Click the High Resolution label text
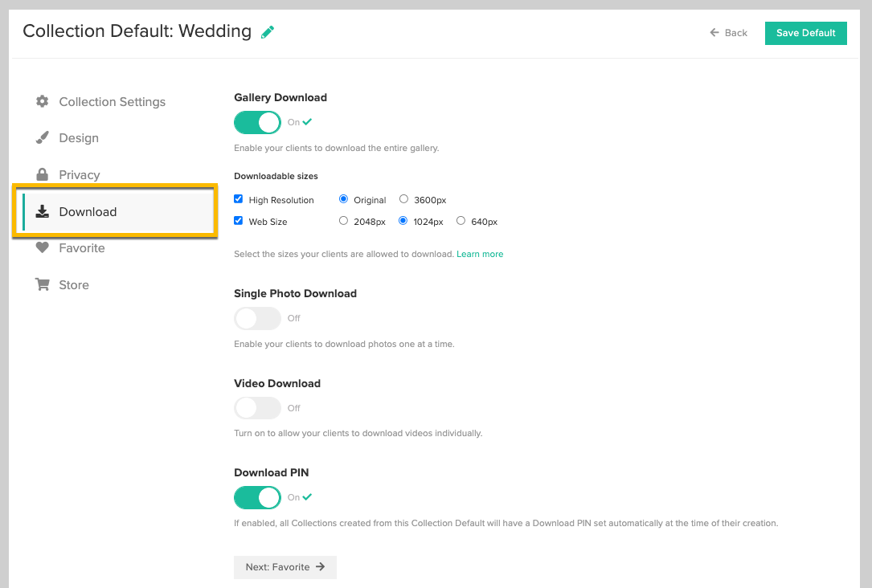The width and height of the screenshot is (872, 588). (281, 200)
